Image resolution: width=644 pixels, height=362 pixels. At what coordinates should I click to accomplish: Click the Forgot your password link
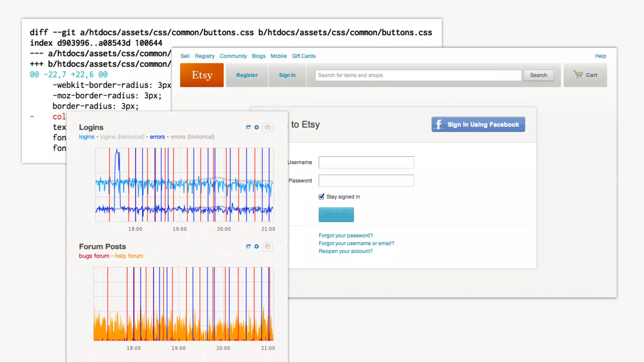point(346,235)
